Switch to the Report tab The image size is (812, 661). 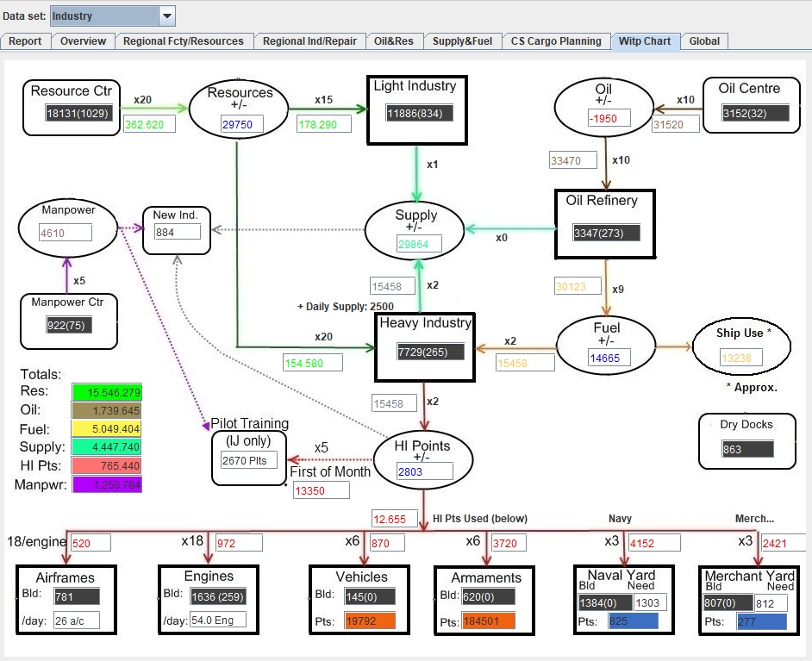pos(25,41)
